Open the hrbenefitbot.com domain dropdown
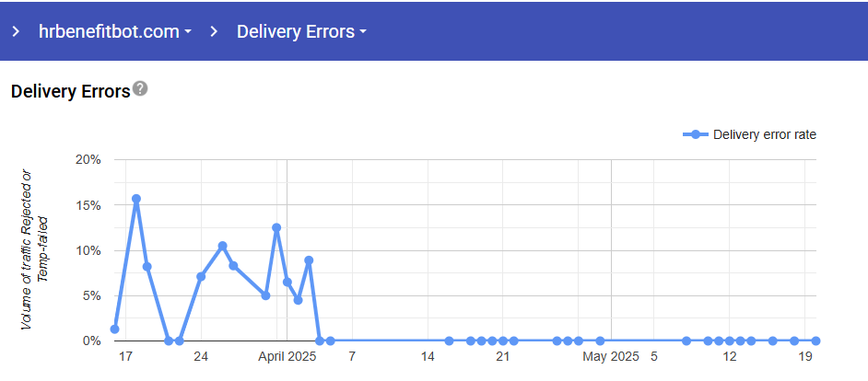Viewport: 868px width, 381px height. [x=109, y=31]
